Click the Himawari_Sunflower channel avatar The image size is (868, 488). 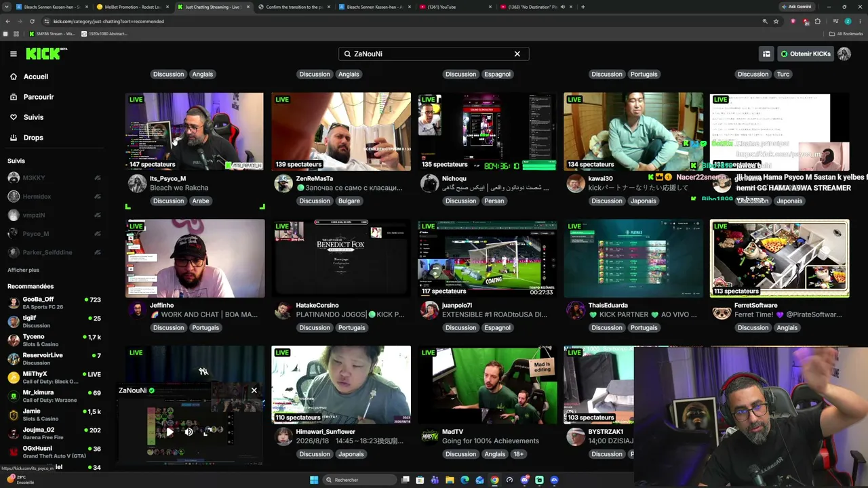[283, 436]
